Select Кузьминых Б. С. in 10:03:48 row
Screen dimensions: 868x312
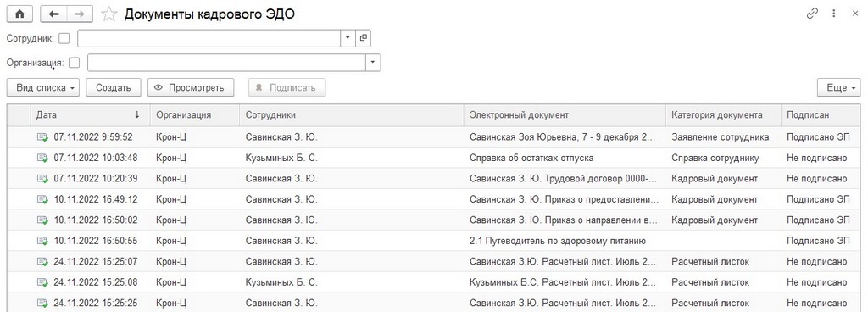click(281, 159)
